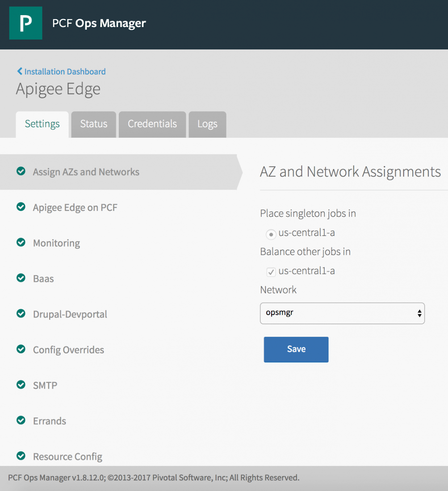Expand the Drupal-Devportal settings section
This screenshot has height=491, width=448.
70,314
